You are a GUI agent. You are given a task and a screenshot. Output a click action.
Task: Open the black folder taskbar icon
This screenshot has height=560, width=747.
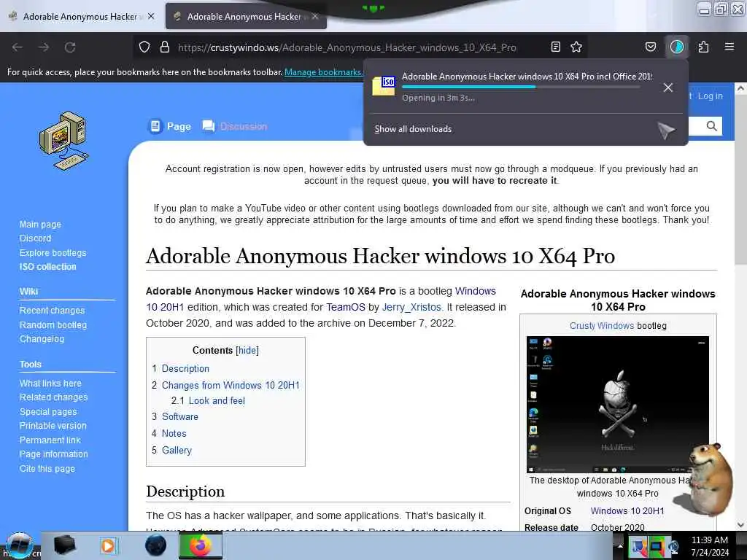pos(64,545)
